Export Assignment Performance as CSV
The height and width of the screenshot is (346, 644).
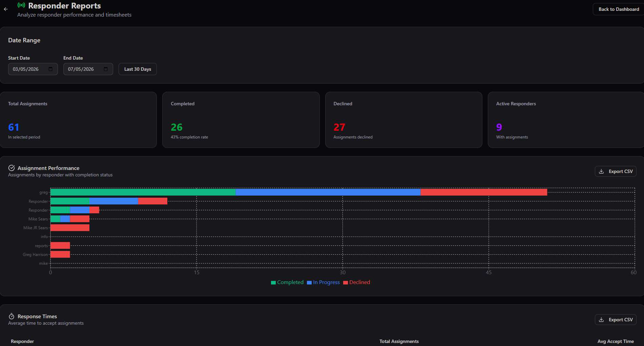click(x=616, y=171)
